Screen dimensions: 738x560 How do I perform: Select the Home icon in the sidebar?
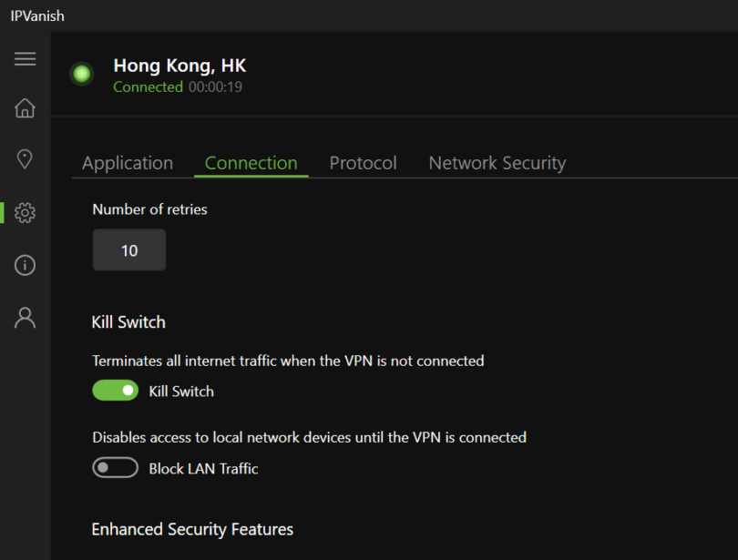(25, 107)
